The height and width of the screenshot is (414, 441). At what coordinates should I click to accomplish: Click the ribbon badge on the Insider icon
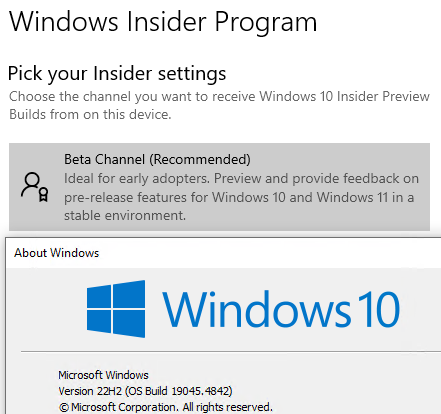44,194
